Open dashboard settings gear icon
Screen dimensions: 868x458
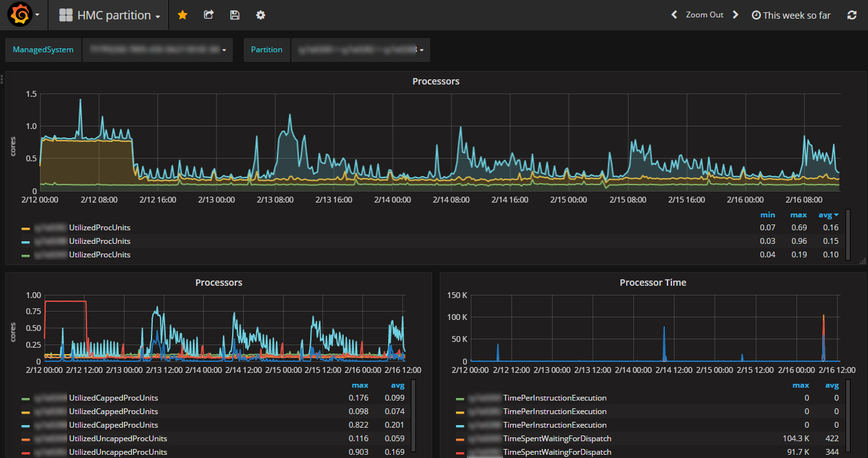pyautogui.click(x=261, y=15)
